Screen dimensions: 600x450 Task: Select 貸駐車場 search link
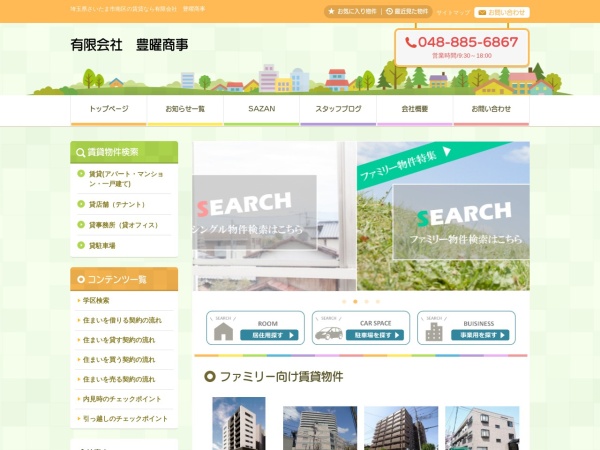[102, 246]
